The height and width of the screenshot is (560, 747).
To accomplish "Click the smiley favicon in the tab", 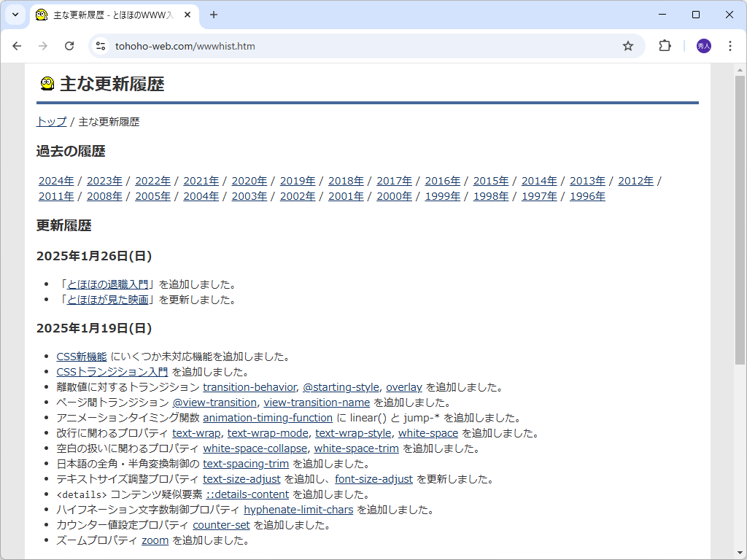I will (41, 15).
